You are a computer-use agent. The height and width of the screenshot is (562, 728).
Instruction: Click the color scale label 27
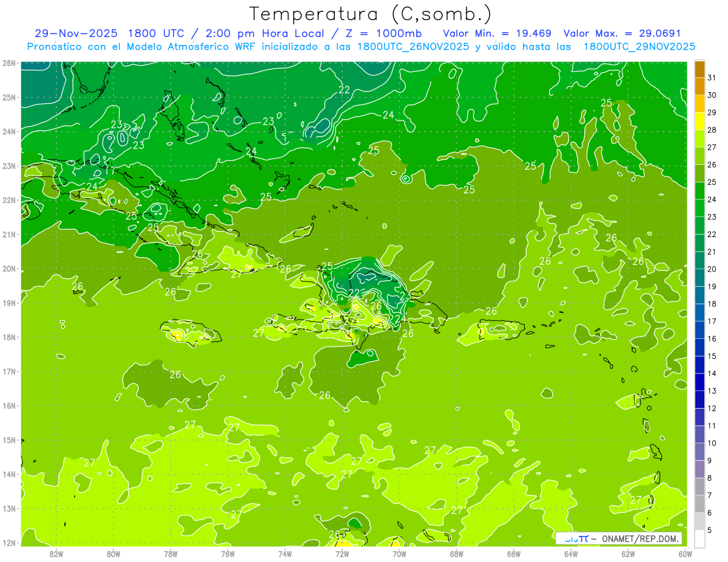click(x=712, y=147)
